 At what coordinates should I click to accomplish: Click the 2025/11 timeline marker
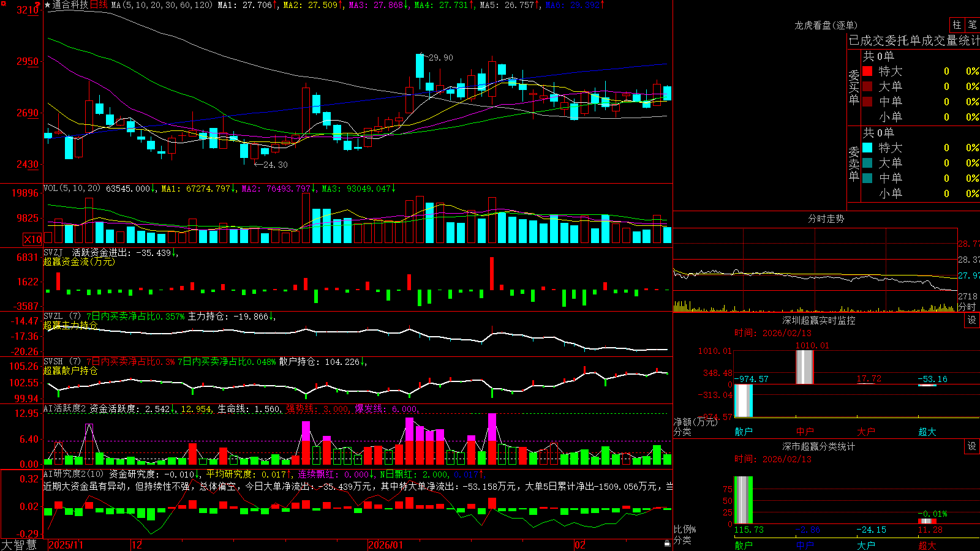click(x=66, y=545)
